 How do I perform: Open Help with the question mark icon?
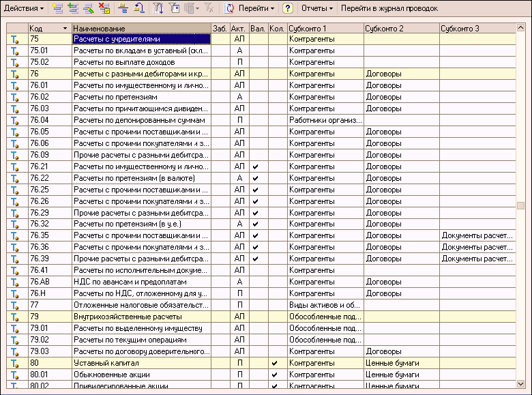tap(288, 9)
